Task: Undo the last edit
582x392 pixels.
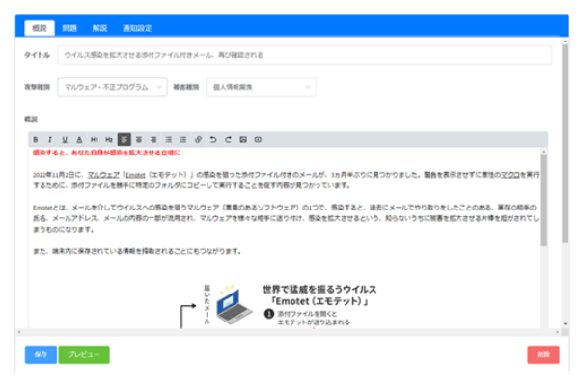Action: pyautogui.click(x=213, y=139)
